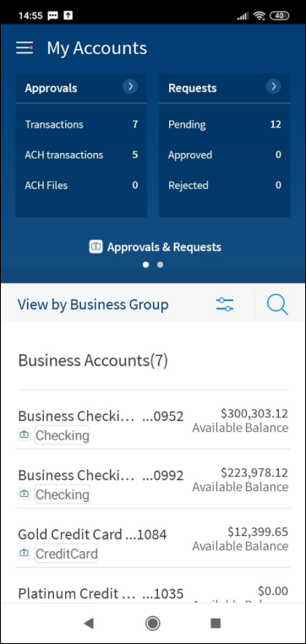
Task: Open the hamburger navigation menu
Action: pos(25,48)
